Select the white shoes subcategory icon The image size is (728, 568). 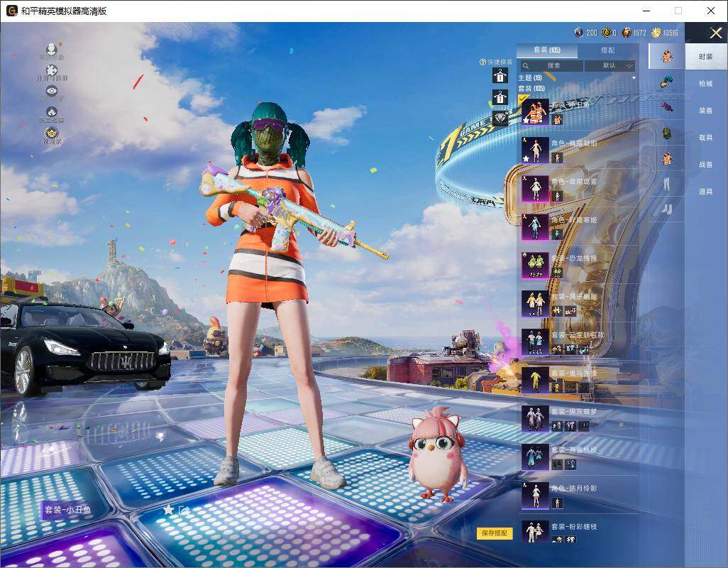[x=667, y=210]
